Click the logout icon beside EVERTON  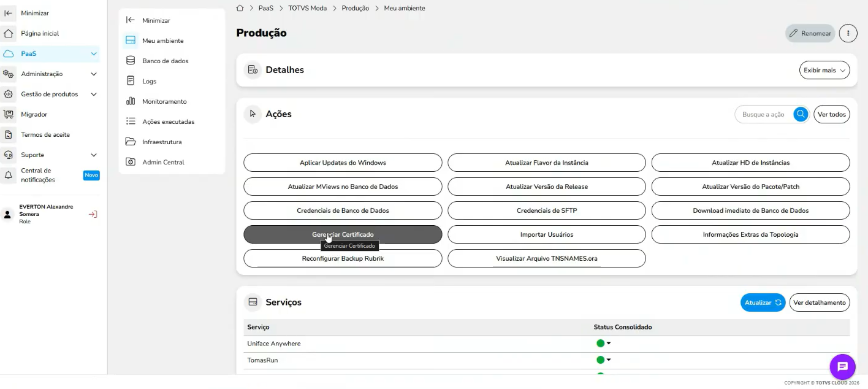93,214
